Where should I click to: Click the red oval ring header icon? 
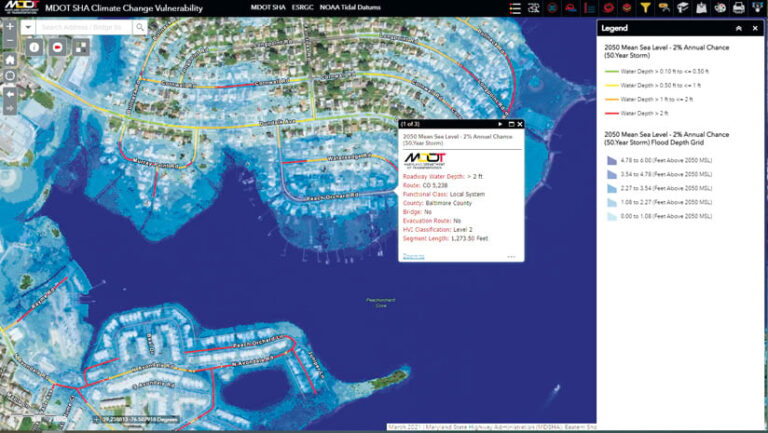[x=608, y=8]
